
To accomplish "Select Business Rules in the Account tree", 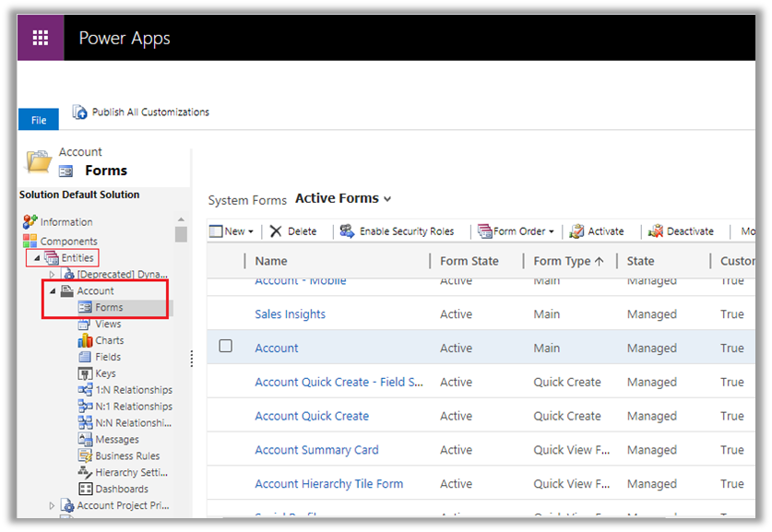I will (x=126, y=455).
